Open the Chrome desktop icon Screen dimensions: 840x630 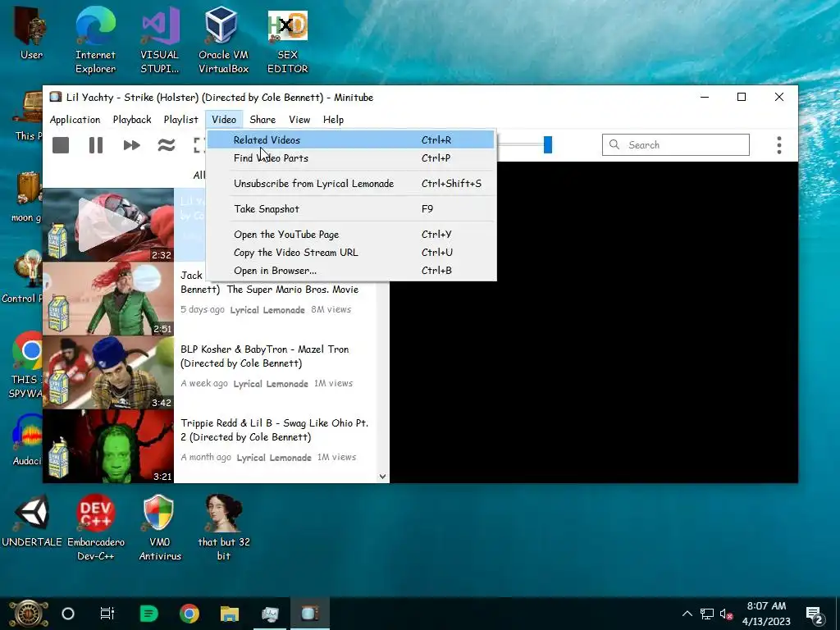[x=25, y=365]
